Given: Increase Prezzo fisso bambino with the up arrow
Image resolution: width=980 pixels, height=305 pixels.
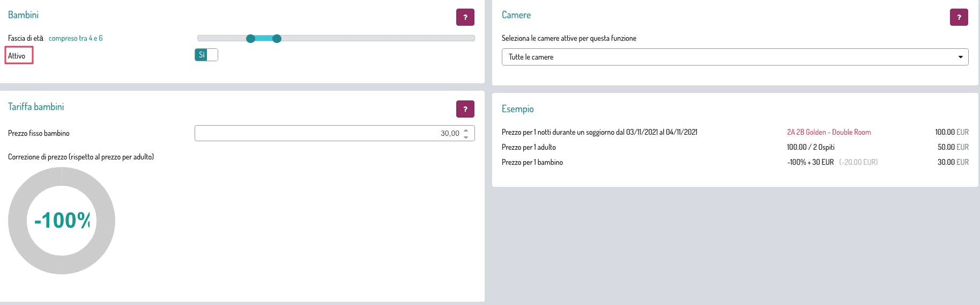Looking at the screenshot, I should (x=466, y=130).
